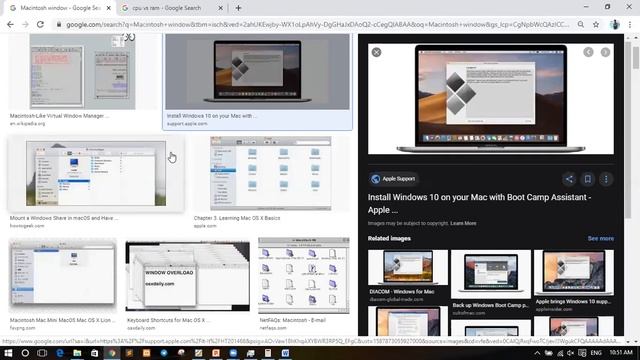Click the padlock site info icon

[x=59, y=24]
